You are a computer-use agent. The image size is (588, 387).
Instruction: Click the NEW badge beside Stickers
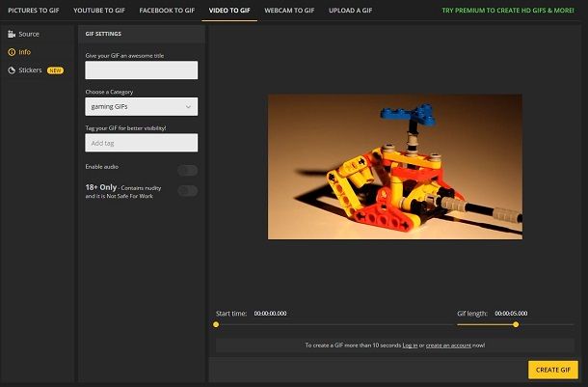(x=55, y=70)
